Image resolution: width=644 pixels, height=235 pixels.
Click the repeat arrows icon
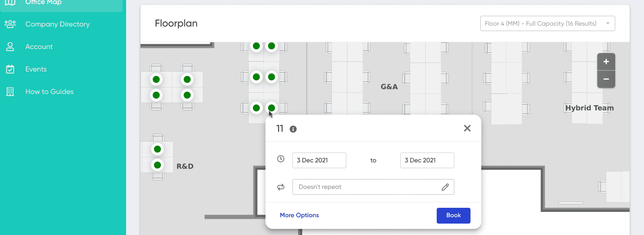point(281,187)
